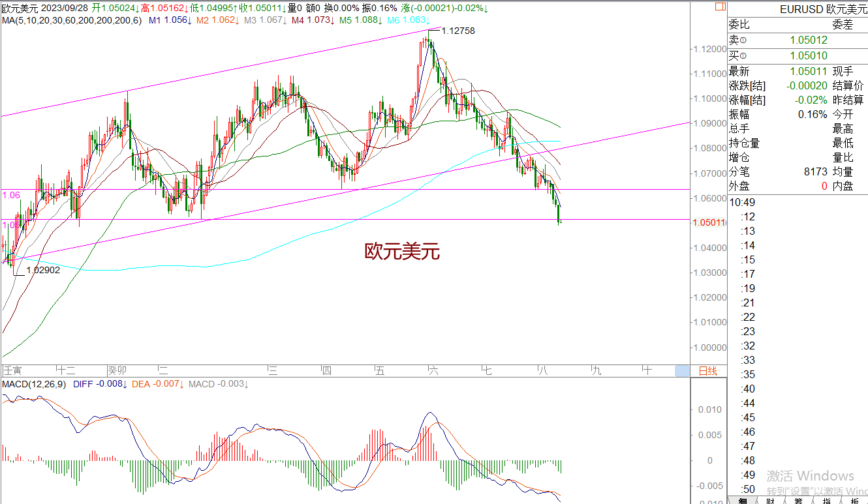Click the 高1.05162 value in the header

pos(164,8)
